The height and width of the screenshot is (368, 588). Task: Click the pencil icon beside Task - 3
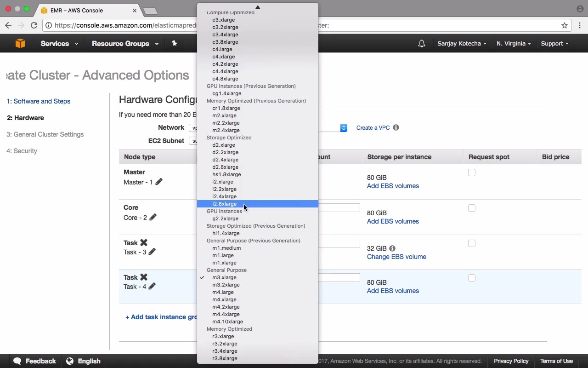pyautogui.click(x=152, y=252)
